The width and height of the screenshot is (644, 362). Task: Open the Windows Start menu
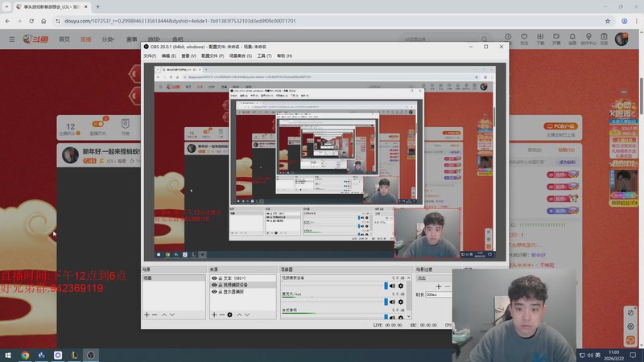[x=8, y=355]
